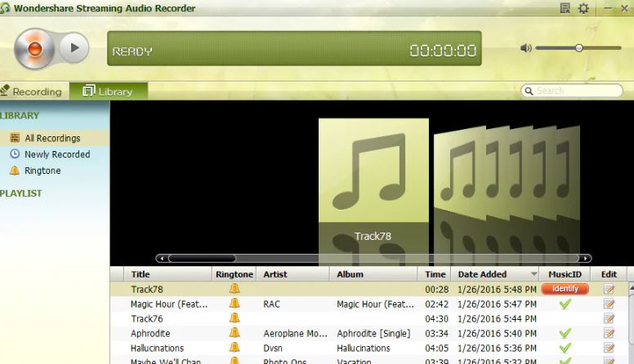Select the Track76 title row

coord(147,319)
